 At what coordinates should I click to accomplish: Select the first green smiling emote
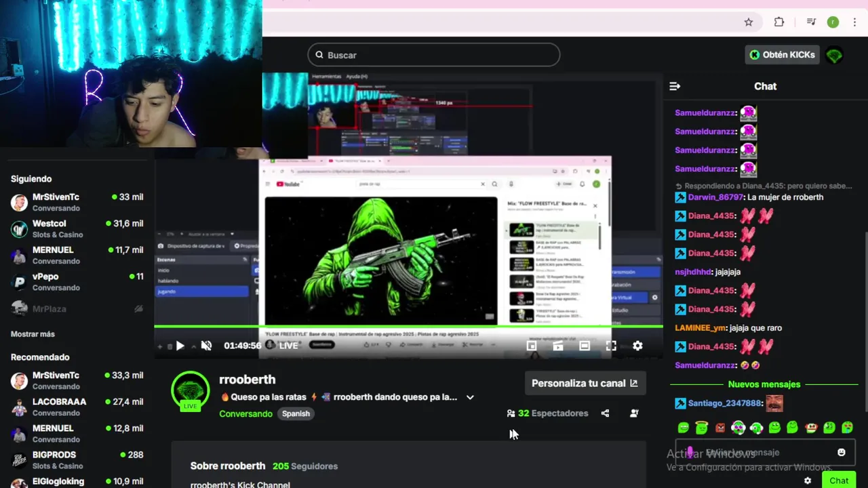pos(684,428)
